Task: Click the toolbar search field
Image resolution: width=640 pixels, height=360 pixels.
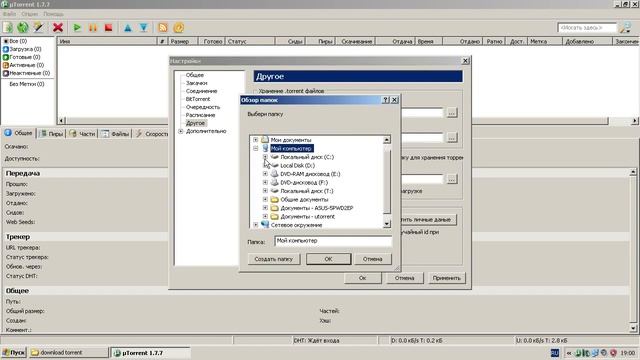Action: coord(587,27)
